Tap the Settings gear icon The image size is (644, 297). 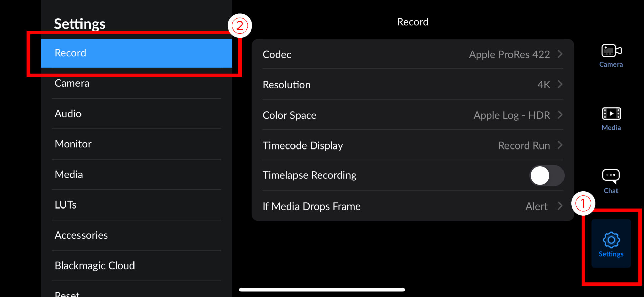click(x=611, y=240)
